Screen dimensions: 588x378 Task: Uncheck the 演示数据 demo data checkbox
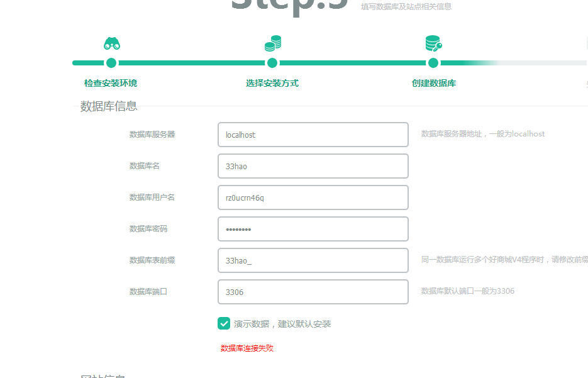[x=224, y=323]
